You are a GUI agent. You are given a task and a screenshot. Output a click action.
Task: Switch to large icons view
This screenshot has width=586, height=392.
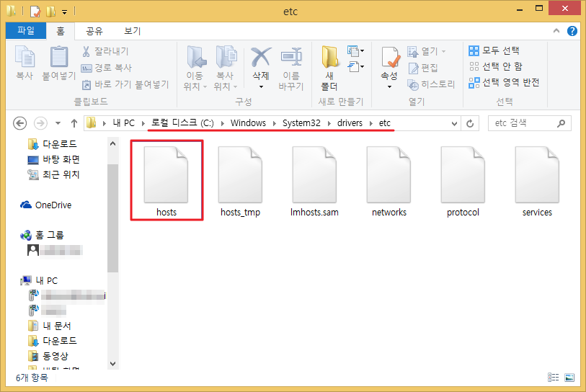click(569, 378)
